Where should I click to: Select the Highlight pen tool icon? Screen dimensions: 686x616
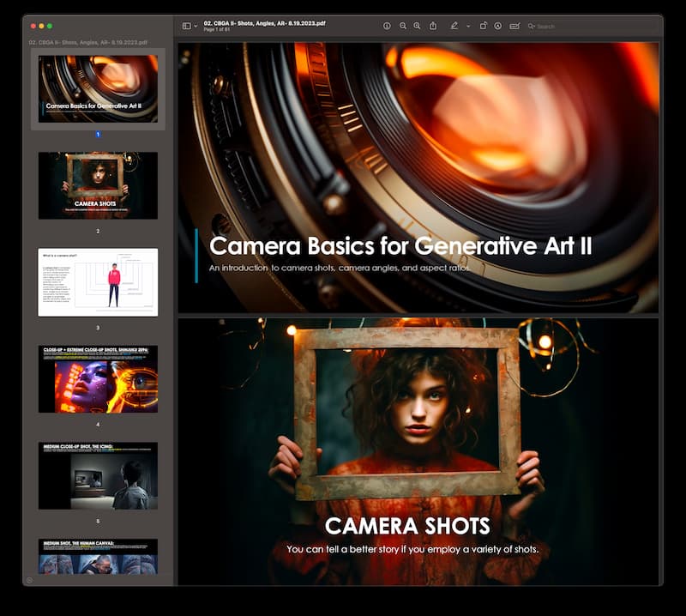click(x=454, y=26)
